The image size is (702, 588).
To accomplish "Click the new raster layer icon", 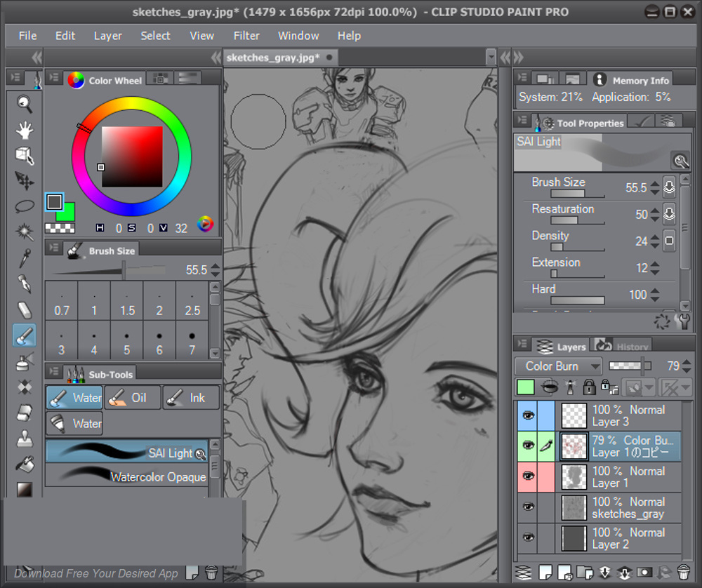I will pos(545,573).
